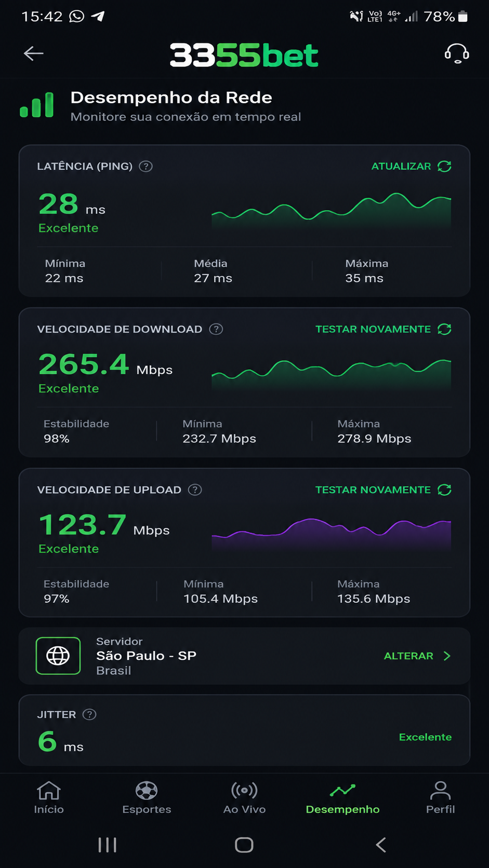Tap the 135.6 Mbps maximum upload
This screenshot has width=489, height=868.
pos(374,599)
